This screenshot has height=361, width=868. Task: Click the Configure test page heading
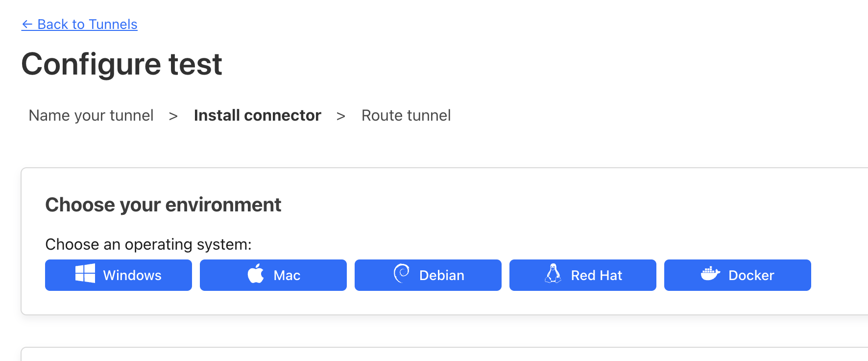[x=122, y=64]
